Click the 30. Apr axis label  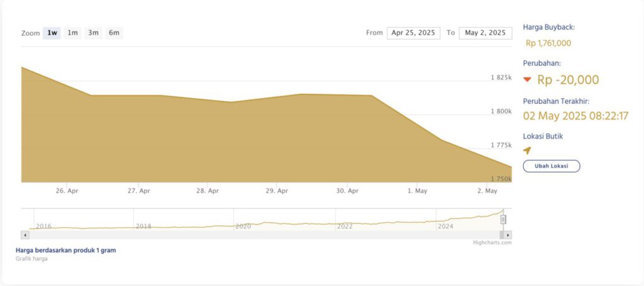(347, 191)
